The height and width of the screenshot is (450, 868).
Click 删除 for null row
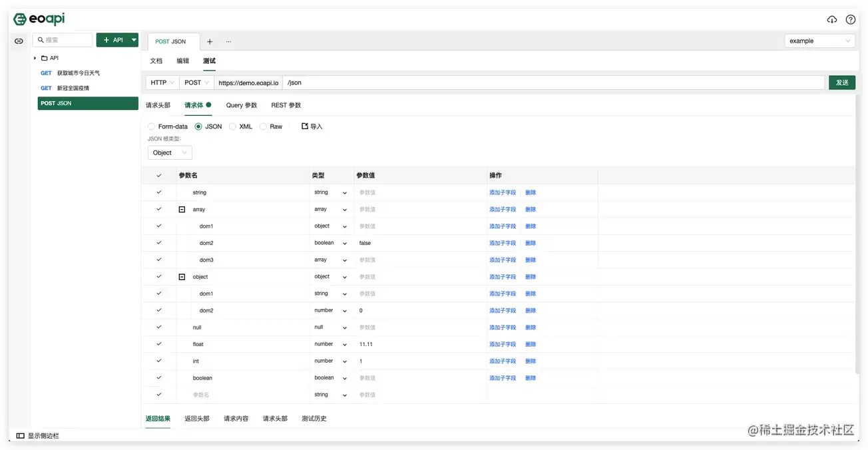click(531, 328)
